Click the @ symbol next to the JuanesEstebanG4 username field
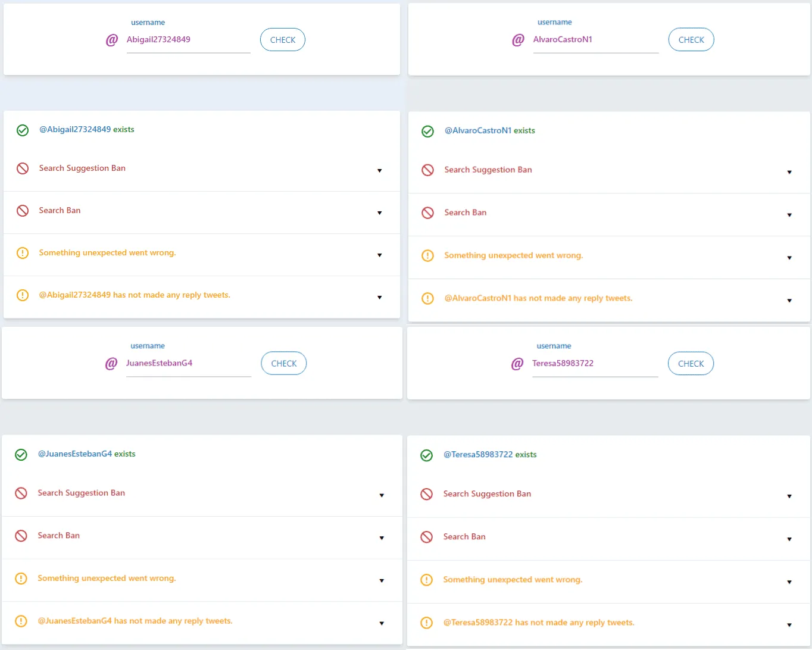812x650 pixels. [x=111, y=364]
